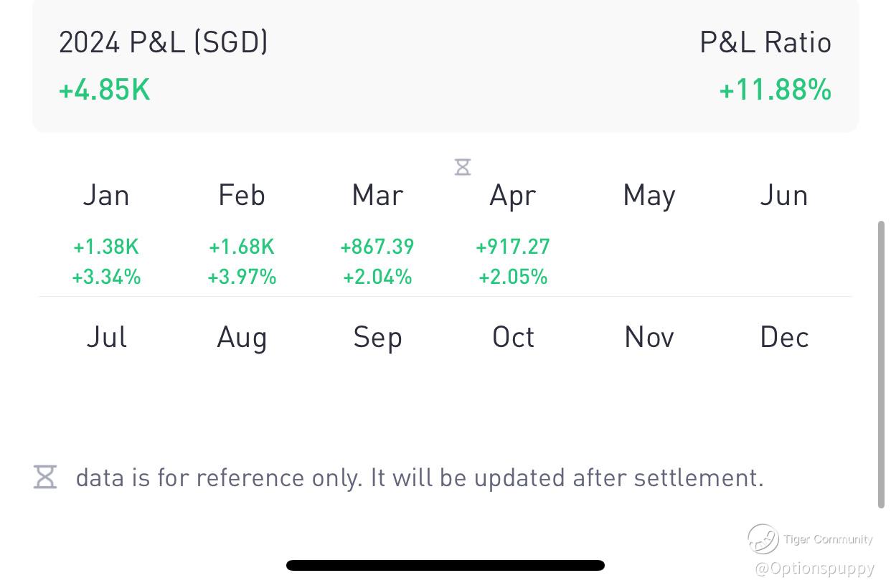
Task: Open the @Optionspuppy watermark handle
Action: [x=814, y=569]
